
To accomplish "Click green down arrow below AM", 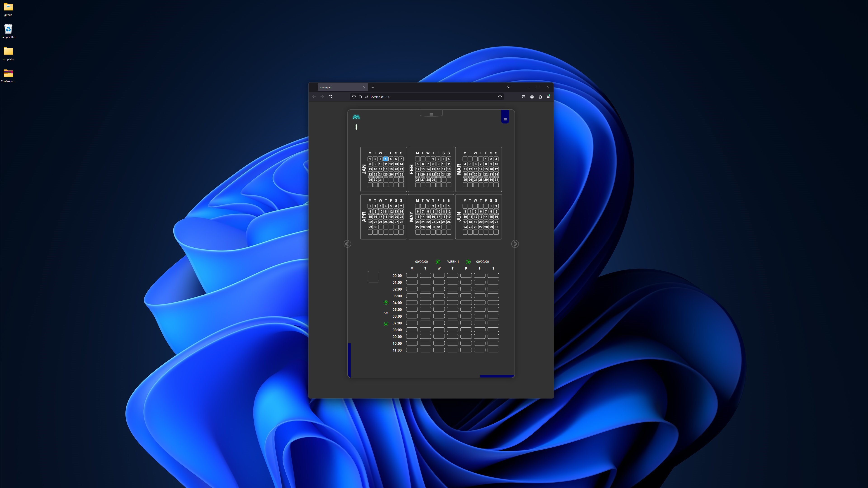I will [x=386, y=324].
